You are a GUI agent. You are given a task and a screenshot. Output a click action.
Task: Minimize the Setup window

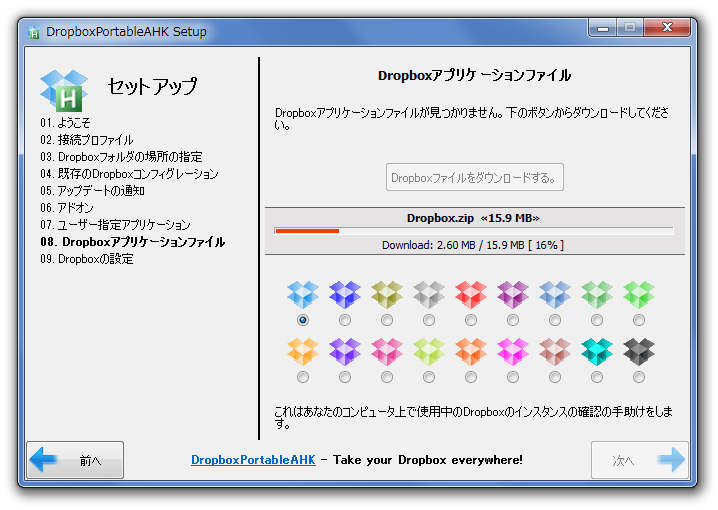[603, 28]
